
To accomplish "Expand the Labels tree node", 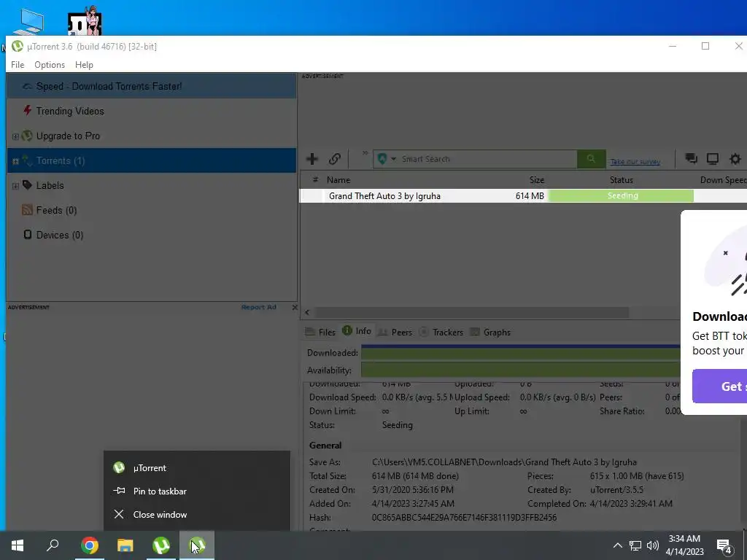I will [15, 186].
